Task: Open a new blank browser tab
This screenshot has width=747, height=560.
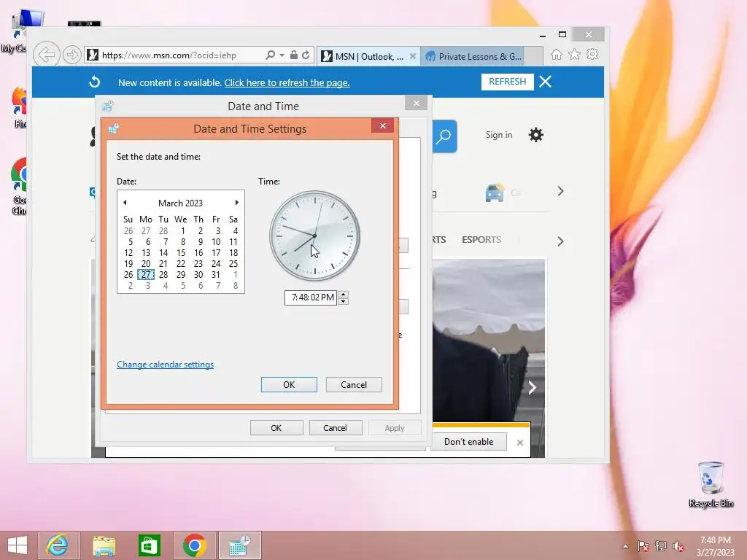Action: pos(533,56)
